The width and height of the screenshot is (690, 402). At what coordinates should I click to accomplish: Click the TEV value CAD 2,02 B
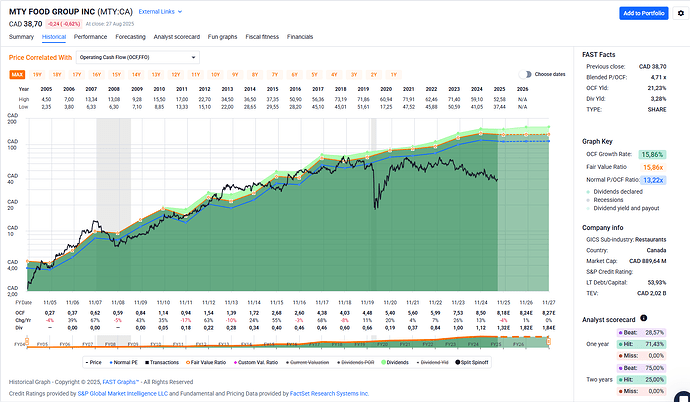(651, 293)
